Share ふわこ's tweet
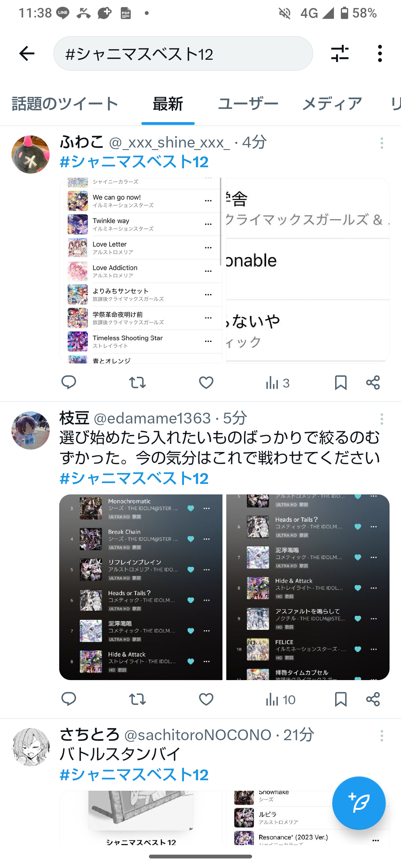This screenshot has width=401, height=868. tap(373, 383)
